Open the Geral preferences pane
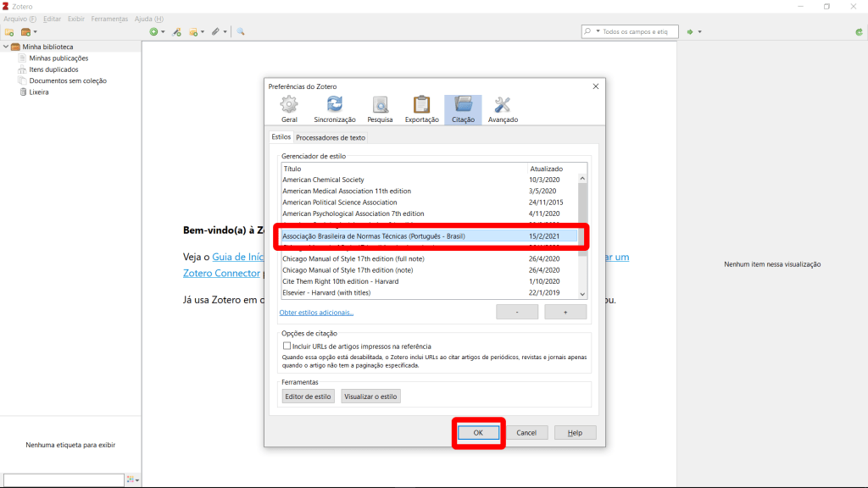 pos(289,109)
